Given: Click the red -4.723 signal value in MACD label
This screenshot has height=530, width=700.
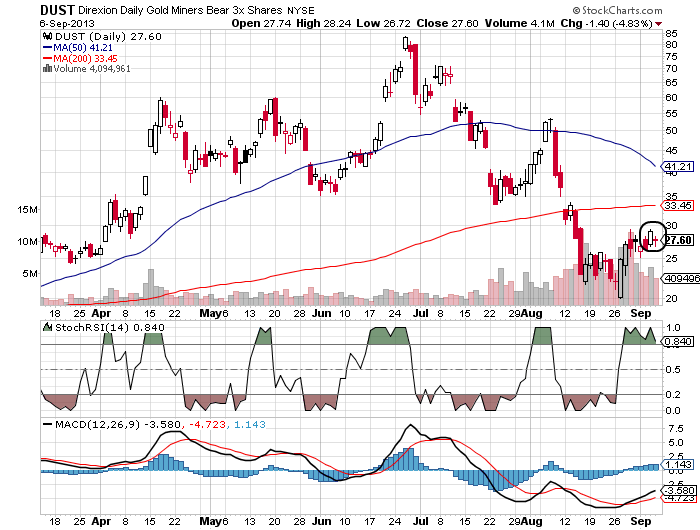Looking at the screenshot, I should (x=208, y=424).
